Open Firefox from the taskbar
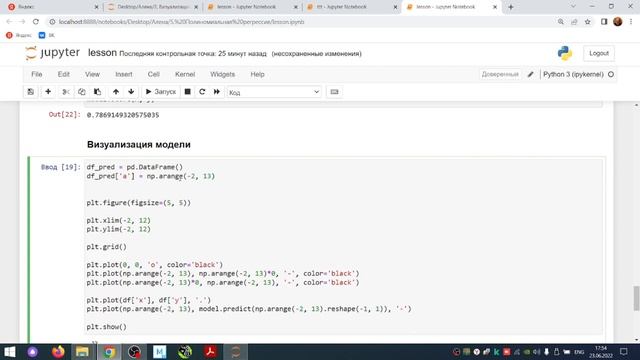 (58, 352)
